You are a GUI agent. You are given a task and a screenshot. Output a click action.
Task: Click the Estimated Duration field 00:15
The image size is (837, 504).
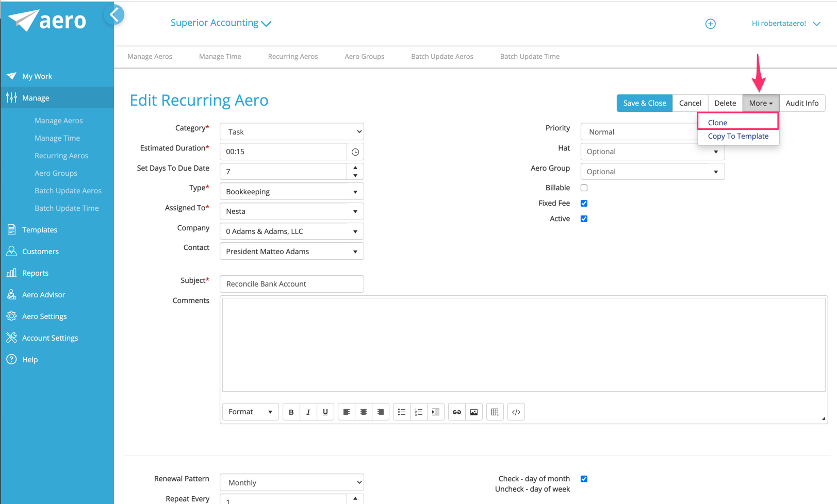(x=284, y=152)
